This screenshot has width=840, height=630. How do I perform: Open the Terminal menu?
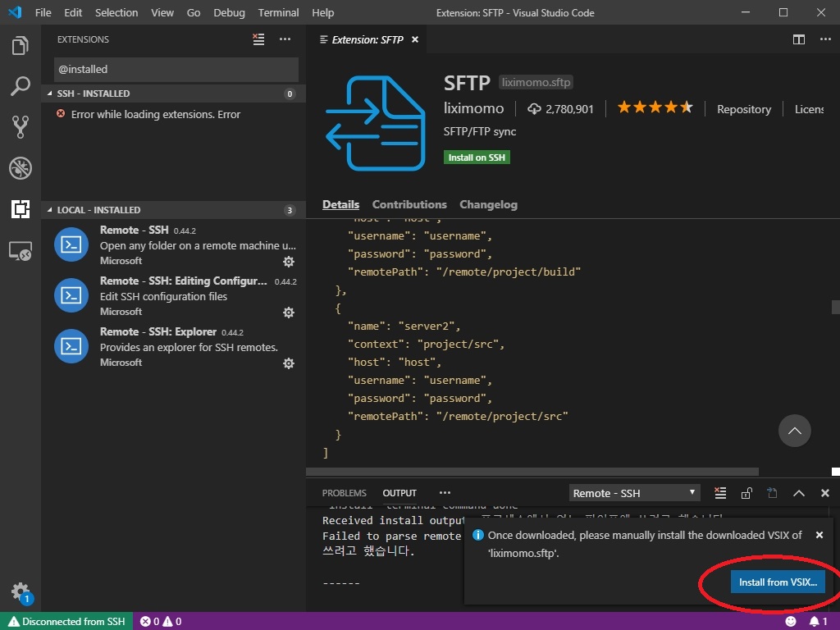click(278, 12)
